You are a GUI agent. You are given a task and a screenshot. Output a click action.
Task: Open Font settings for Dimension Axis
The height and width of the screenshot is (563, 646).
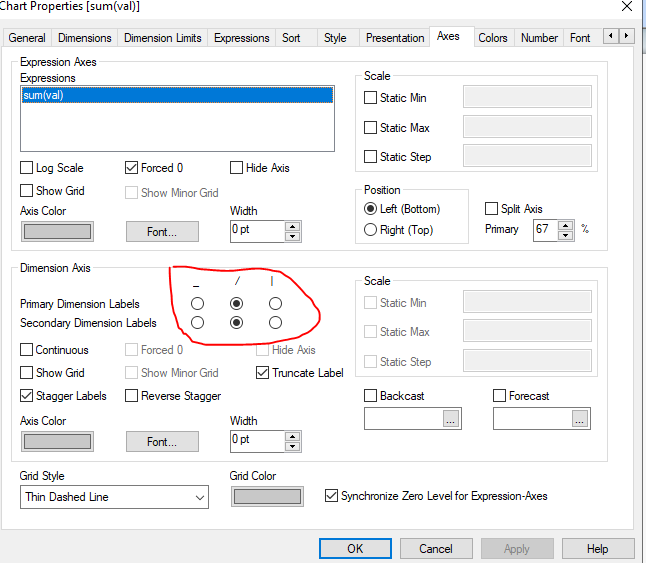point(162,442)
